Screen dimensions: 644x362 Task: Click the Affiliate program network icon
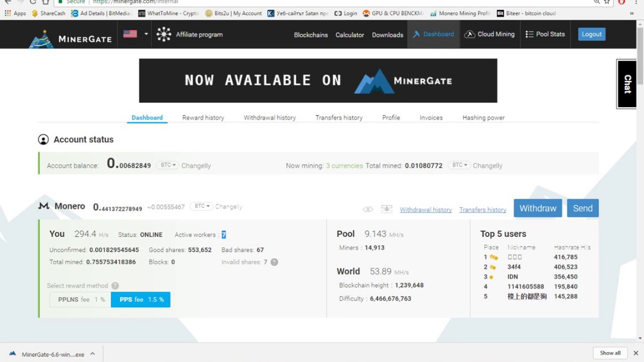164,34
